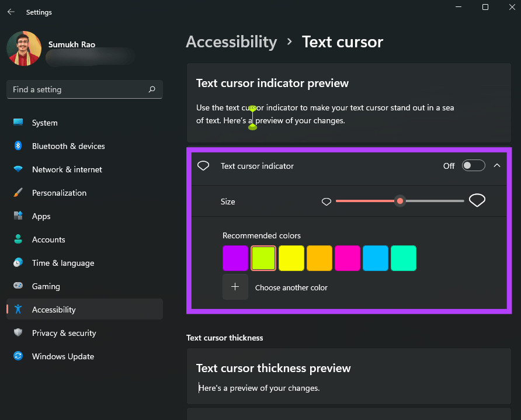Click the Accessibility breadcrumb link
Screen dimensions: 521x420
coord(232,42)
